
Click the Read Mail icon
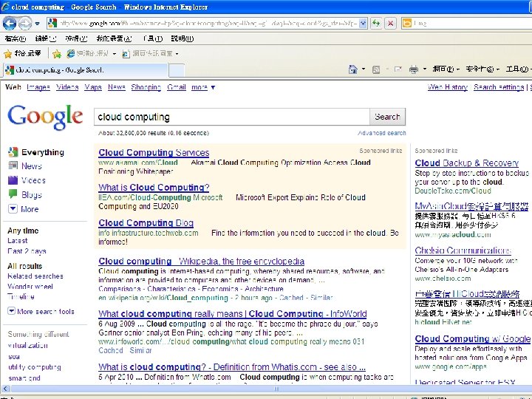coord(398,69)
